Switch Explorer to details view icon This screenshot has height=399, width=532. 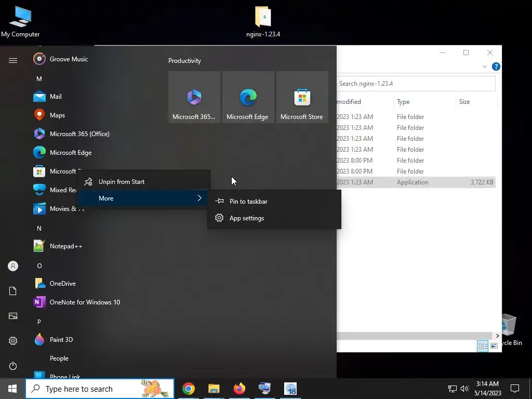click(x=483, y=346)
